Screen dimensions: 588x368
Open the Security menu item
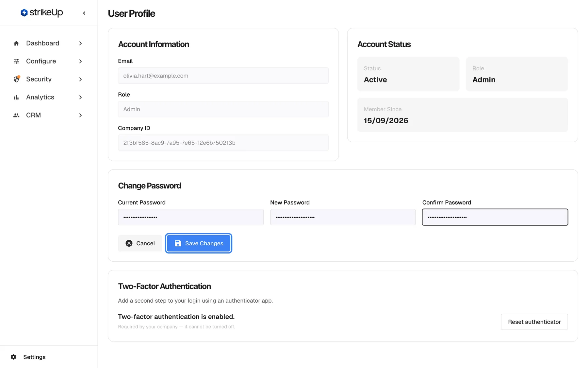pos(48,79)
